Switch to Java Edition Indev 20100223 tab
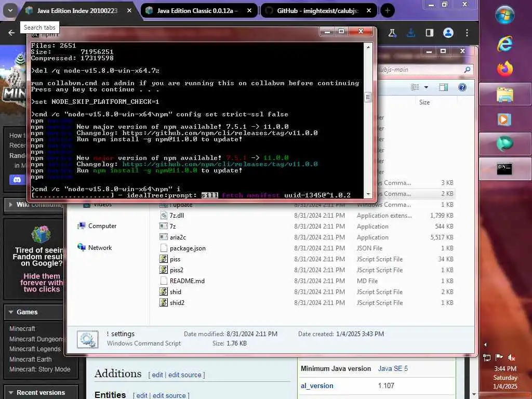 pyautogui.click(x=77, y=11)
